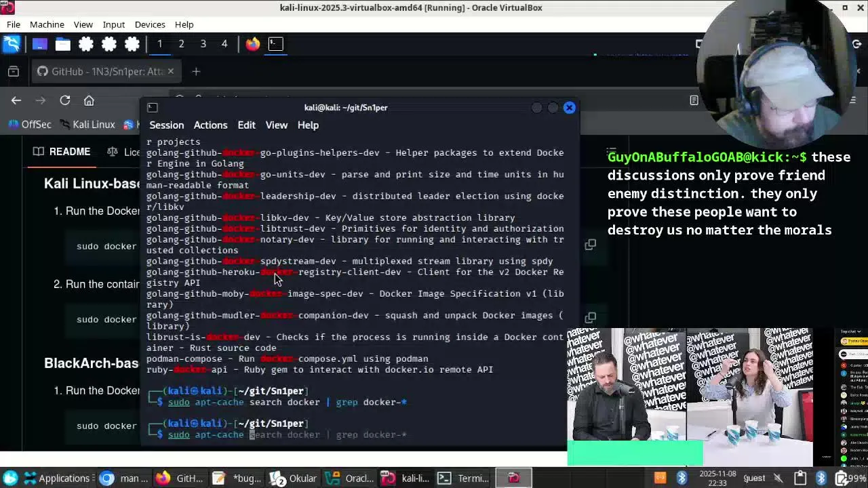Switch to the GitHub Firefox taskbar item
Viewport: 868px width, 488px height.
179,479
